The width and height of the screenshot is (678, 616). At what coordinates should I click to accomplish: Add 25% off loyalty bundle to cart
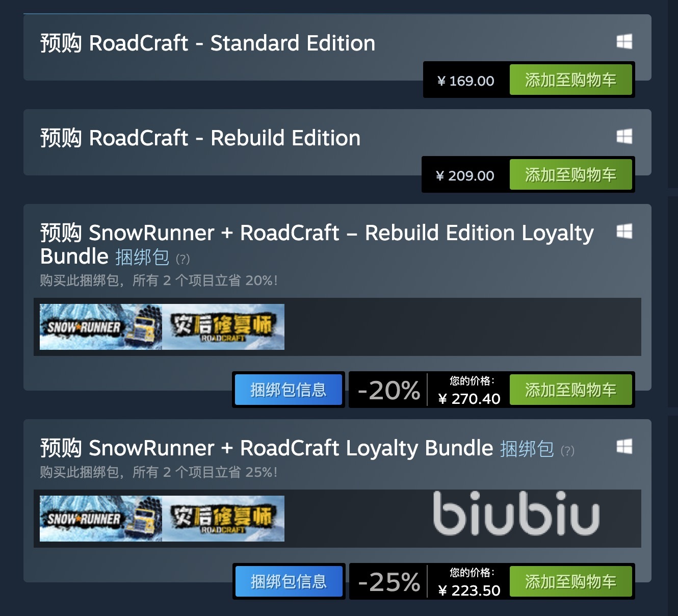click(x=570, y=582)
